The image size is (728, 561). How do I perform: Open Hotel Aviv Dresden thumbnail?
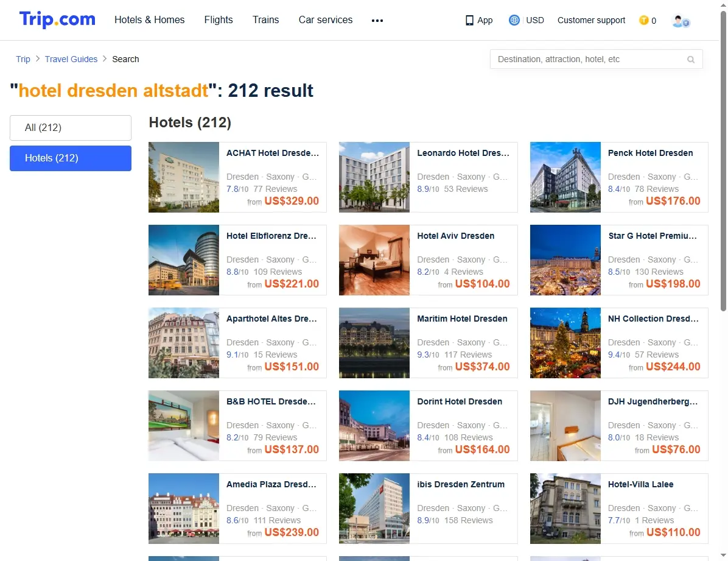point(374,260)
